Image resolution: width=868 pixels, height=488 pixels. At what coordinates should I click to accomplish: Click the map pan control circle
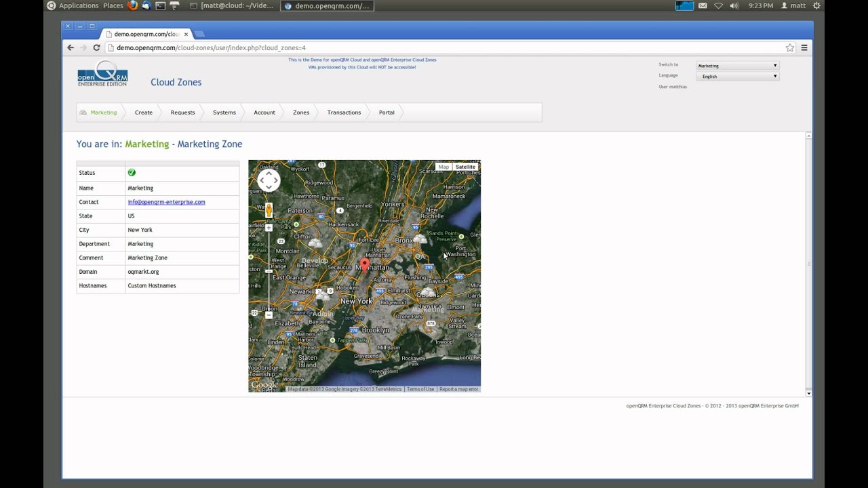[x=269, y=180]
